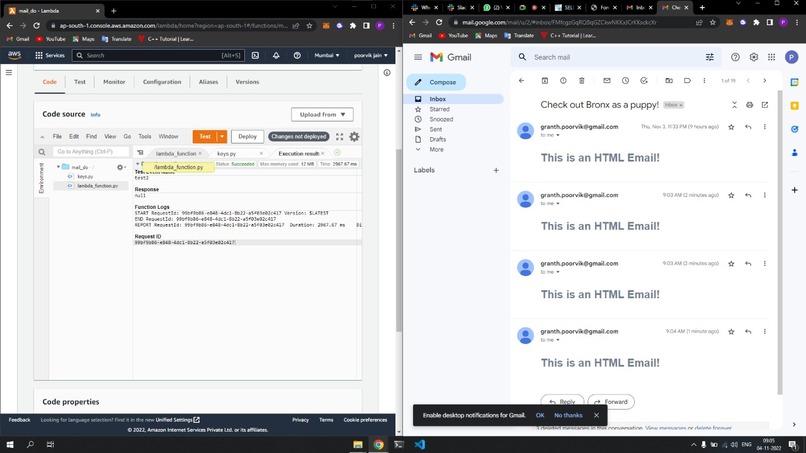Reply to the Thu, Nov 3 message

point(748,127)
